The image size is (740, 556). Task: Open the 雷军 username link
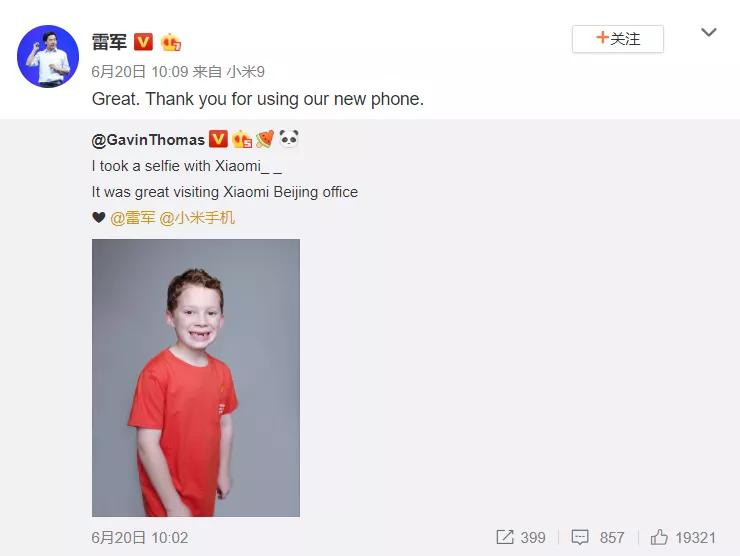point(109,42)
